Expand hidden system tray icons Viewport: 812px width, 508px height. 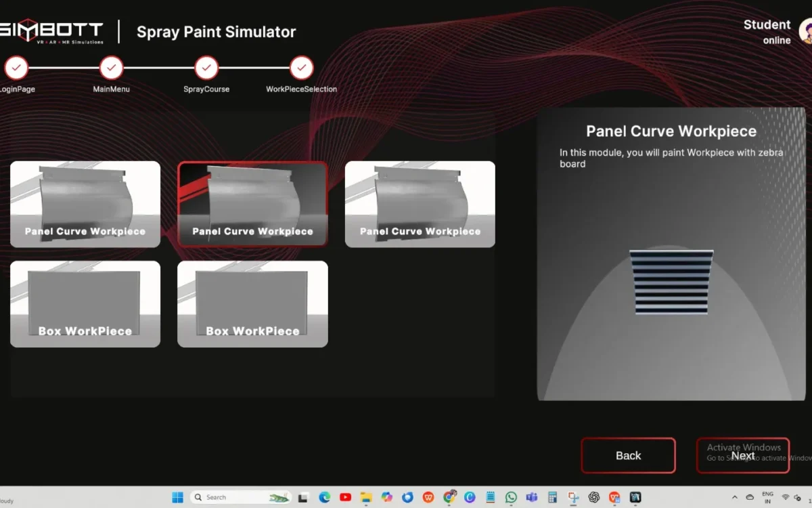tap(735, 496)
